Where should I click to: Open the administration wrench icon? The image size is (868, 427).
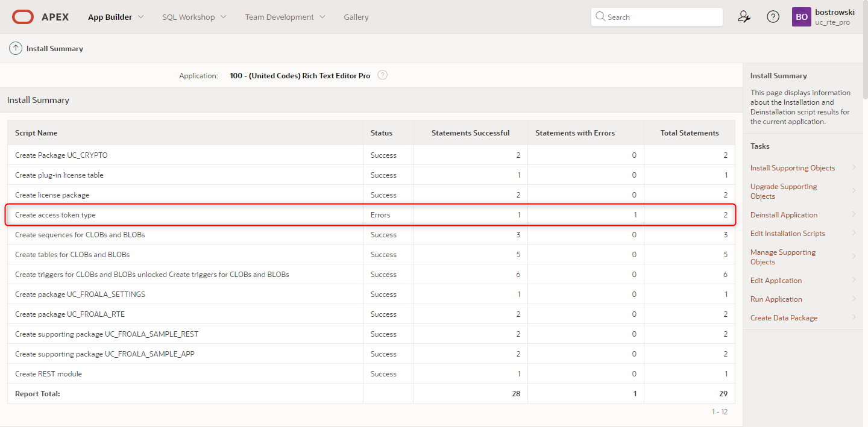(x=744, y=17)
